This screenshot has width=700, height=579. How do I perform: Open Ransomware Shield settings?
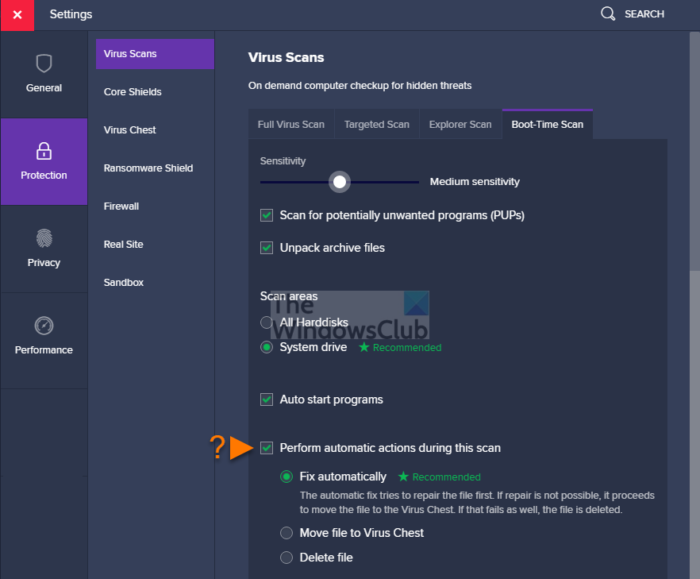[148, 168]
